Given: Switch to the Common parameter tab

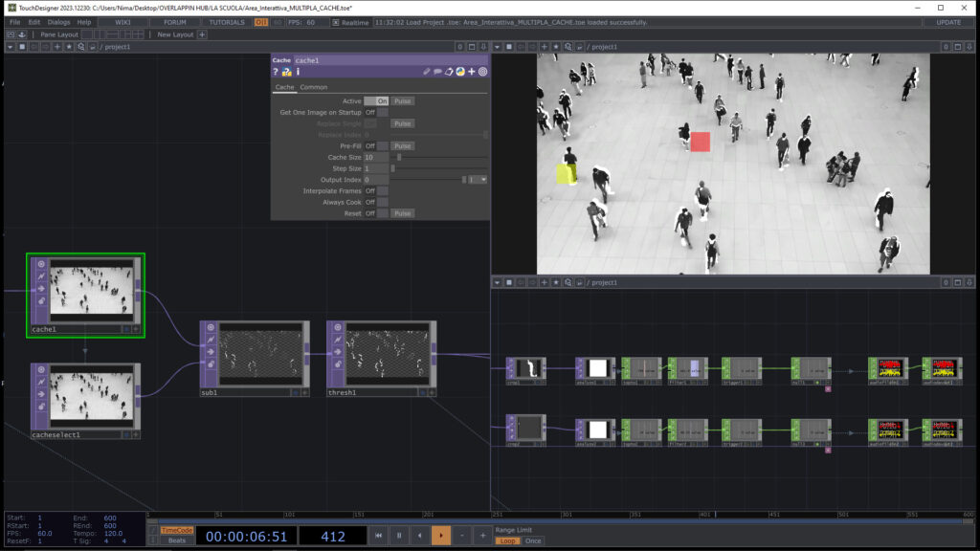Looking at the screenshot, I should [313, 87].
